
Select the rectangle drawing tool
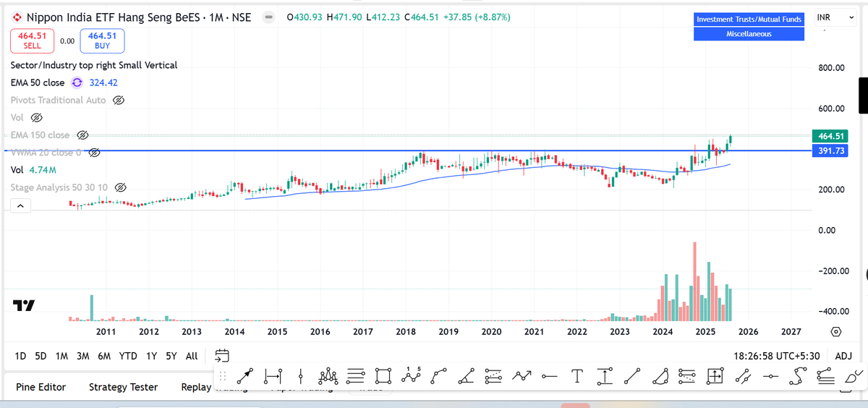pyautogui.click(x=383, y=375)
